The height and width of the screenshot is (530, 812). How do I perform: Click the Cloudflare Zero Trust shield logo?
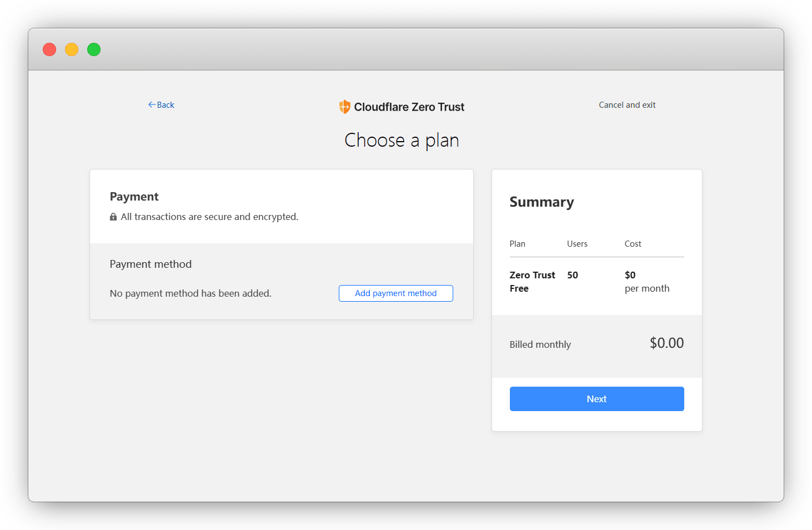coord(344,107)
